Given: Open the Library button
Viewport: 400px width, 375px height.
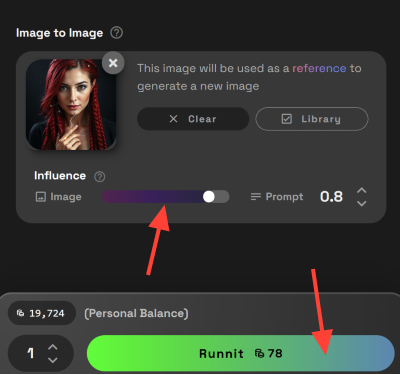Looking at the screenshot, I should (312, 119).
